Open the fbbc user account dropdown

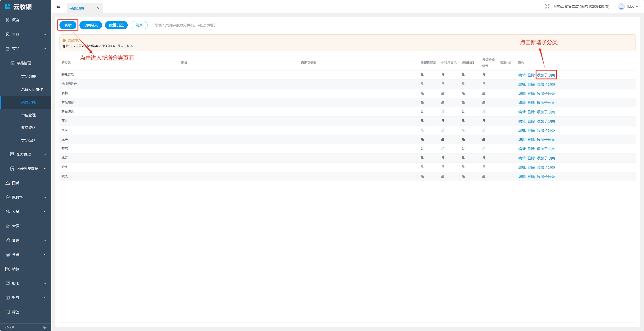632,6
